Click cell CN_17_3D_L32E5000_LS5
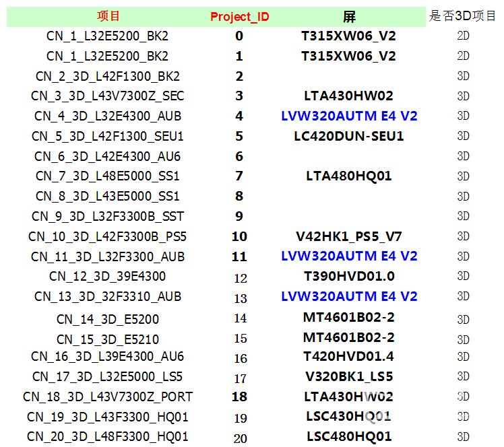Screen dimensions: 504x447 tap(108, 377)
